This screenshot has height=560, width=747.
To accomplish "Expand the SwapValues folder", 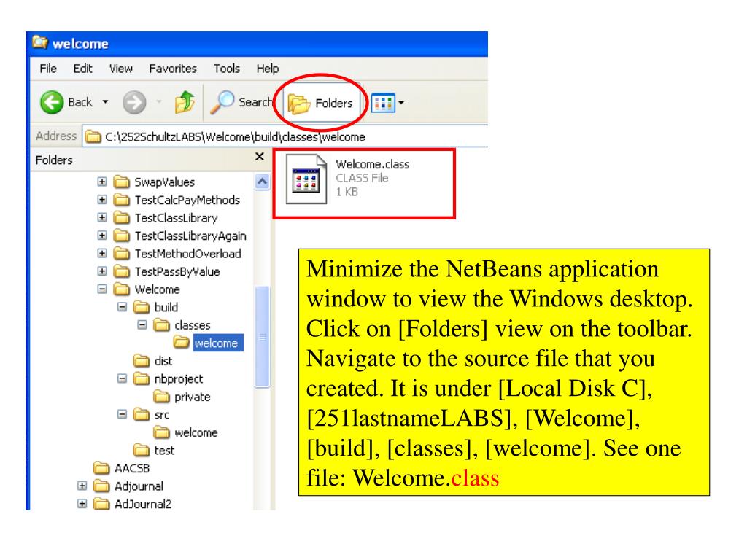I will point(102,182).
